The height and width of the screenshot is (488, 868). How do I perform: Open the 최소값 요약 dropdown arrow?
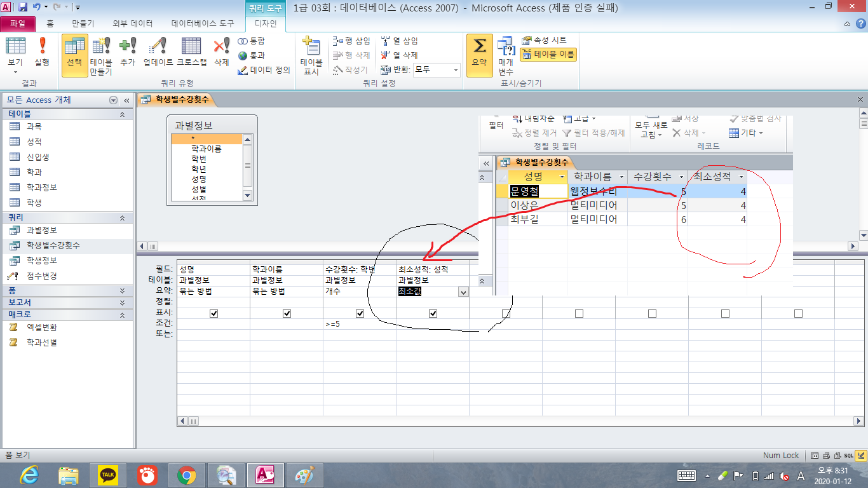coord(463,292)
